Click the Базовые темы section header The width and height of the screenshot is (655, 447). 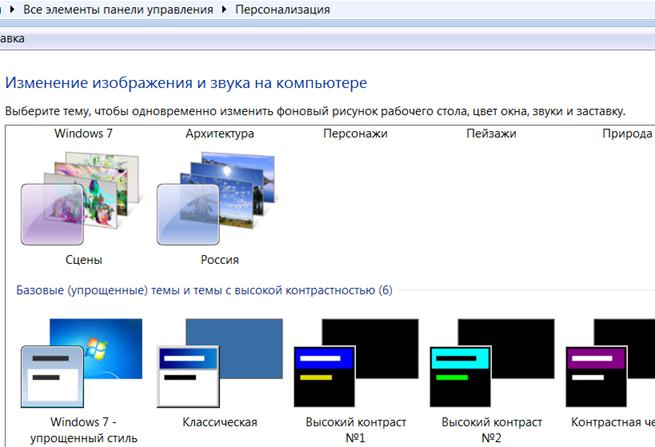point(204,290)
